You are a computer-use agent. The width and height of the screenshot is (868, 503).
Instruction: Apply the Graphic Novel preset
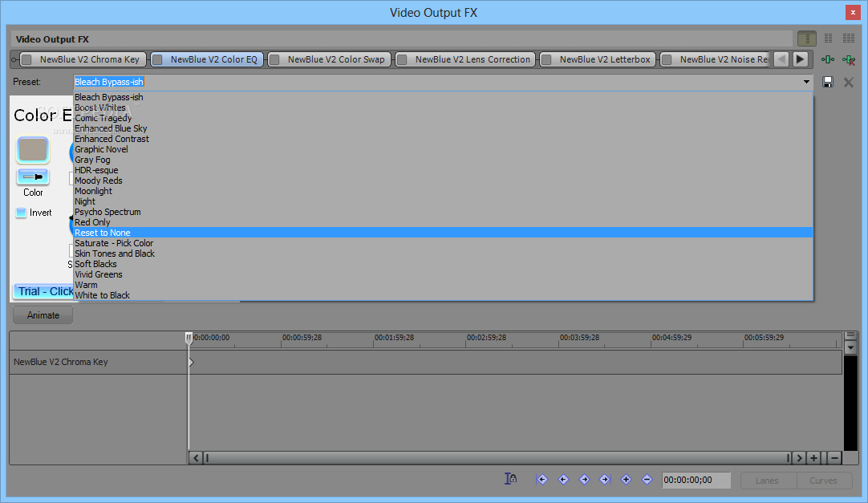[x=444, y=149]
